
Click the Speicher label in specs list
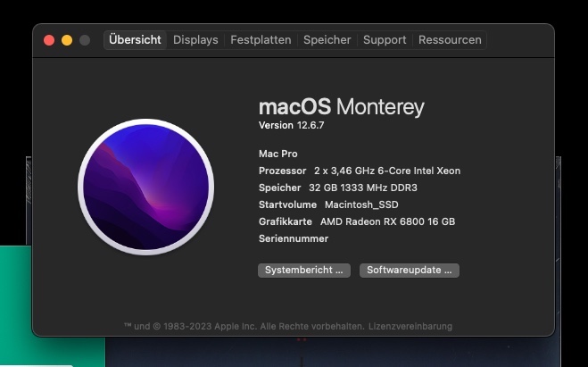coord(280,188)
